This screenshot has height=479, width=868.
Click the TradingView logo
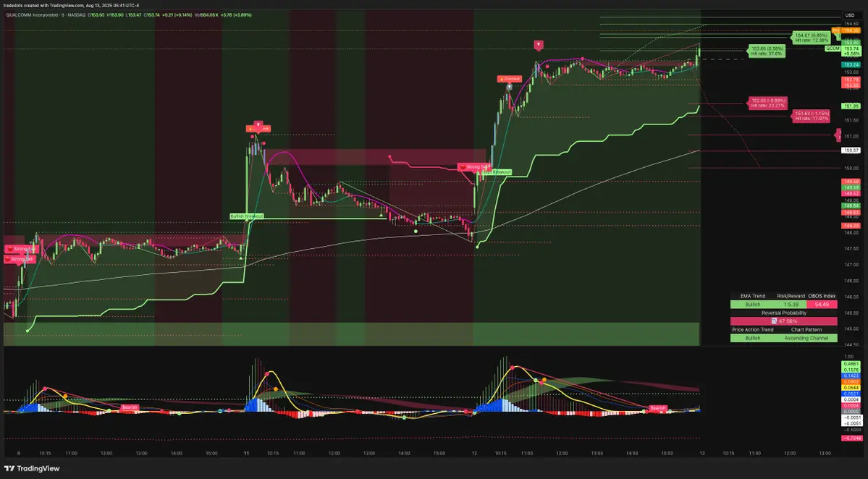[32, 468]
